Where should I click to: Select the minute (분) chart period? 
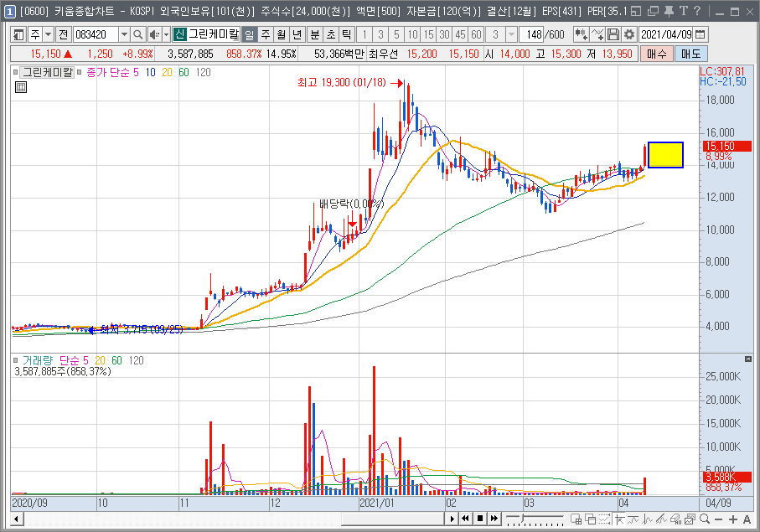(x=315, y=34)
